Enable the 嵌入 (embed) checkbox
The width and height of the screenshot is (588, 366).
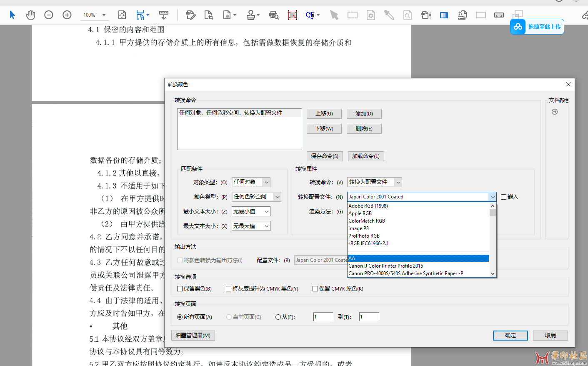tap(503, 197)
